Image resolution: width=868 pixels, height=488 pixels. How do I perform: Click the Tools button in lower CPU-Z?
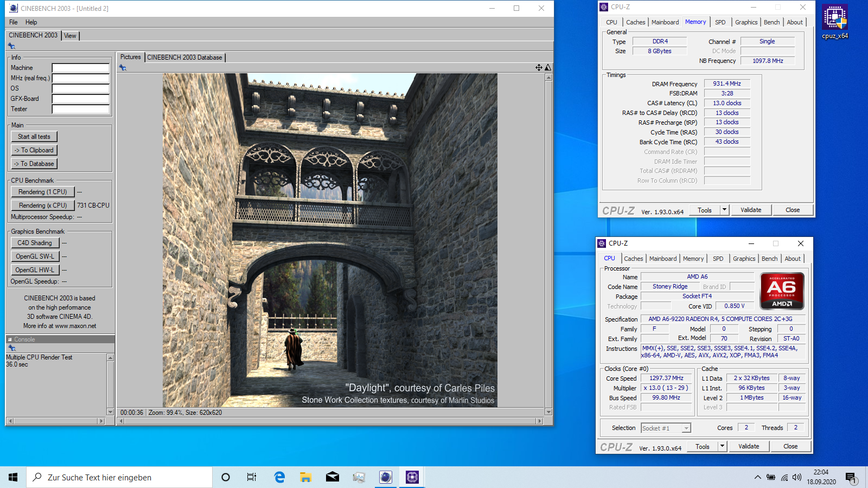(x=703, y=446)
